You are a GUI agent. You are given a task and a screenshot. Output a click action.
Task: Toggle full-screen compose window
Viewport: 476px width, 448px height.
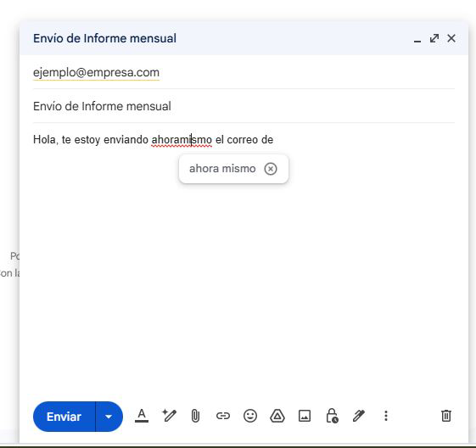[434, 38]
